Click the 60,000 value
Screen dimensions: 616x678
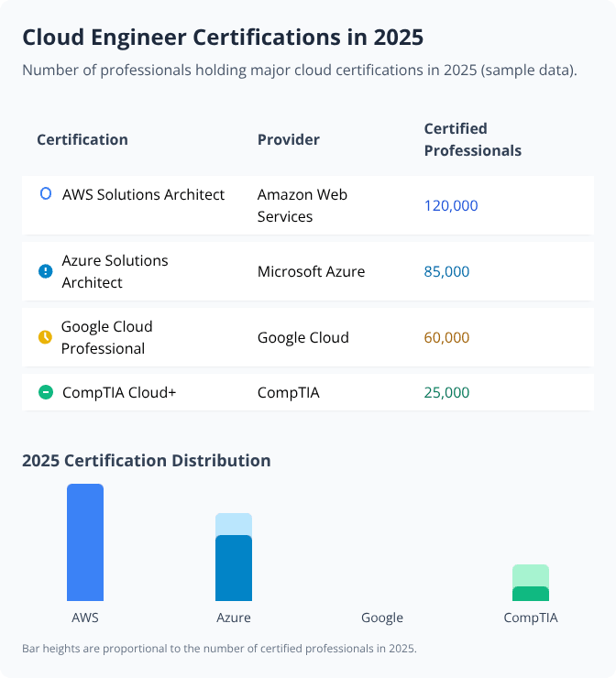coord(446,337)
